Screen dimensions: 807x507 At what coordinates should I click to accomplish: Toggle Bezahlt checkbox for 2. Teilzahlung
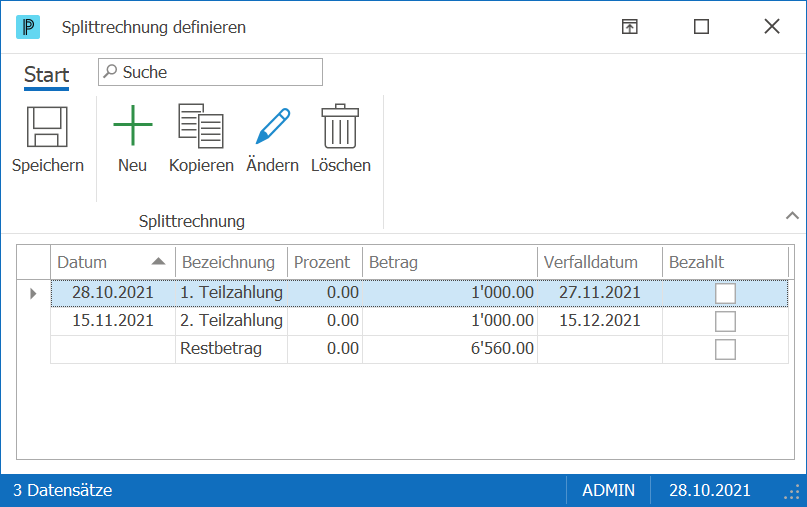tap(725, 321)
